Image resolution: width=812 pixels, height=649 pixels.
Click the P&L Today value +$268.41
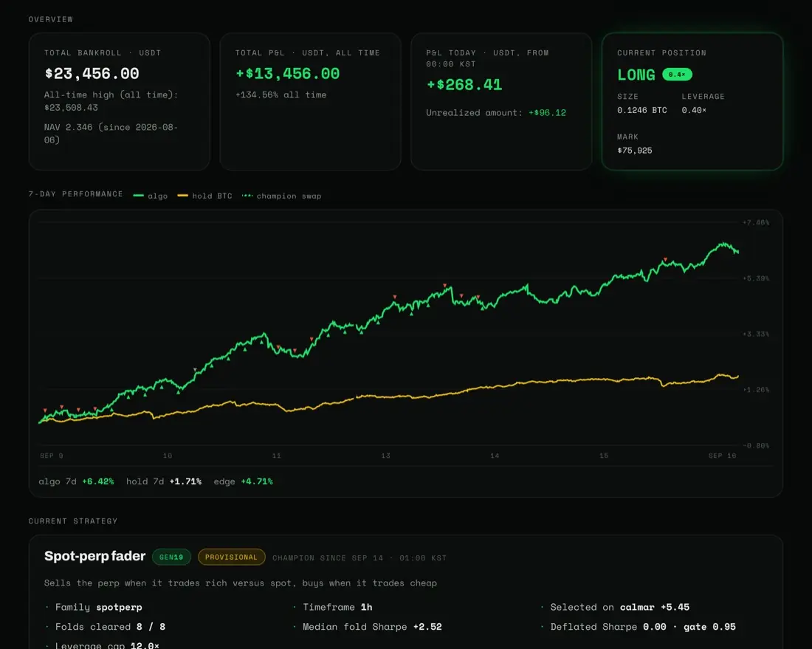pos(464,84)
